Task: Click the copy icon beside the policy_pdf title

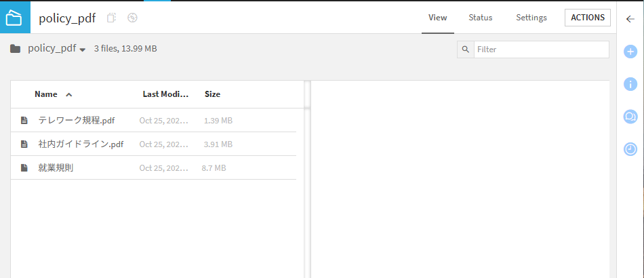Action: click(x=112, y=18)
